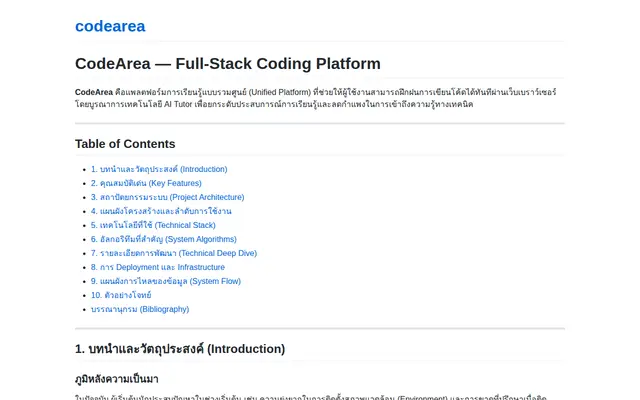Follow '5. Technical Stack' contents link
This screenshot has height=400, width=640.
tap(153, 225)
